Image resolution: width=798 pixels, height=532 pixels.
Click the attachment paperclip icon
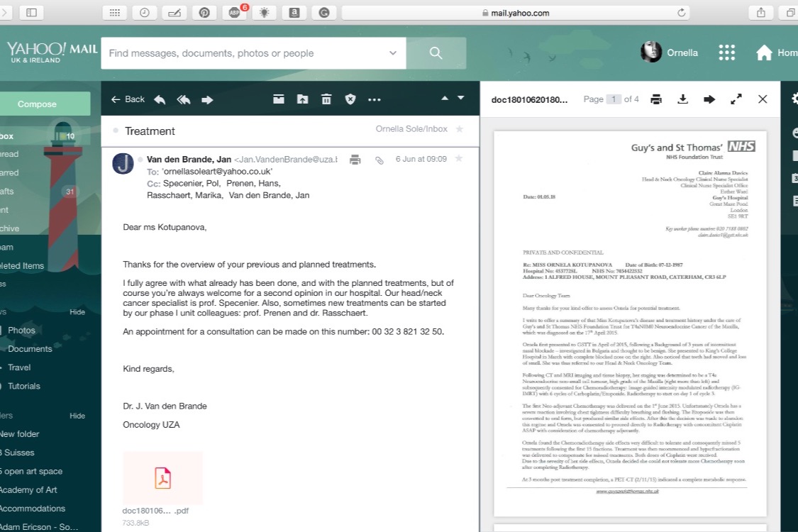click(x=379, y=160)
